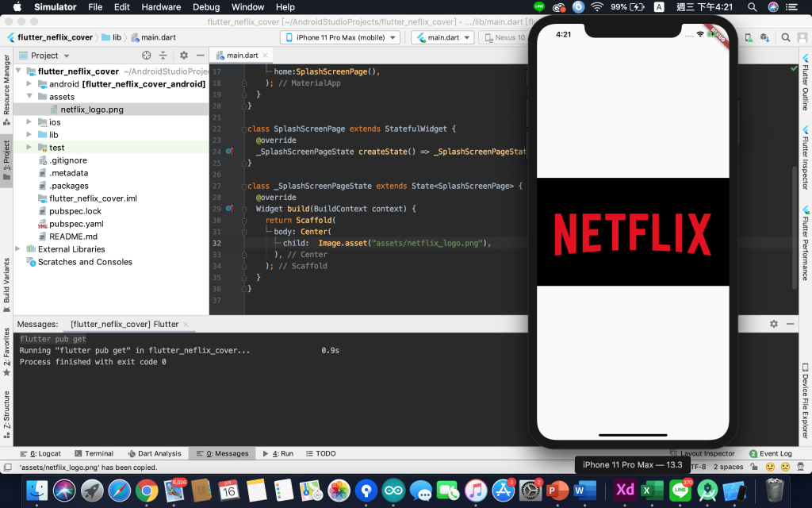812x508 pixels.
Task: Toggle read-only lock icon in status bar
Action: [x=754, y=467]
